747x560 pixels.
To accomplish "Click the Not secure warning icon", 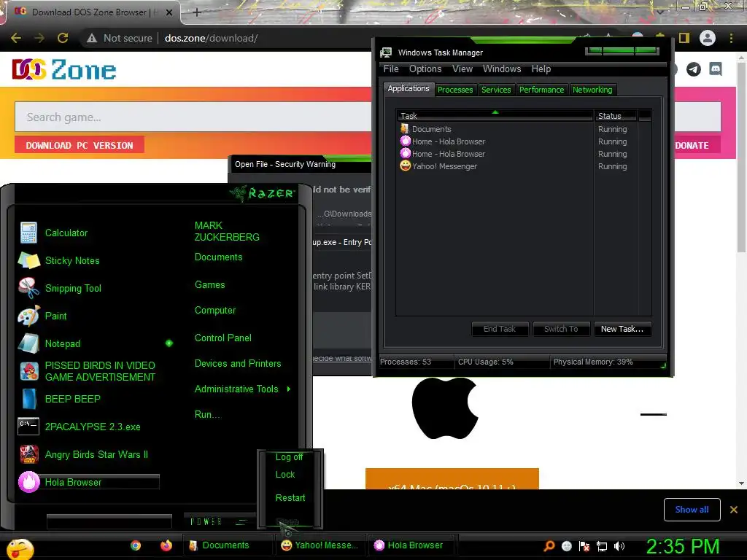I will 92,38.
